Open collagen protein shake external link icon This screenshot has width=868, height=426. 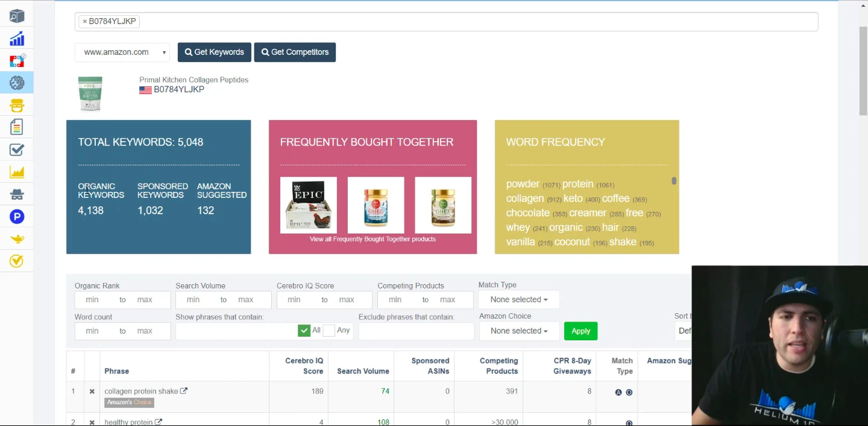click(x=184, y=391)
